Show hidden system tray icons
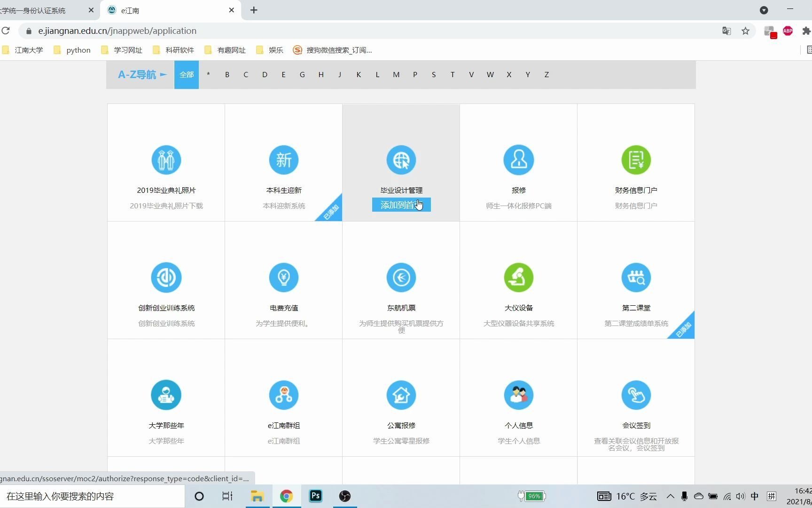Screen dimensions: 812x508 coord(671,496)
